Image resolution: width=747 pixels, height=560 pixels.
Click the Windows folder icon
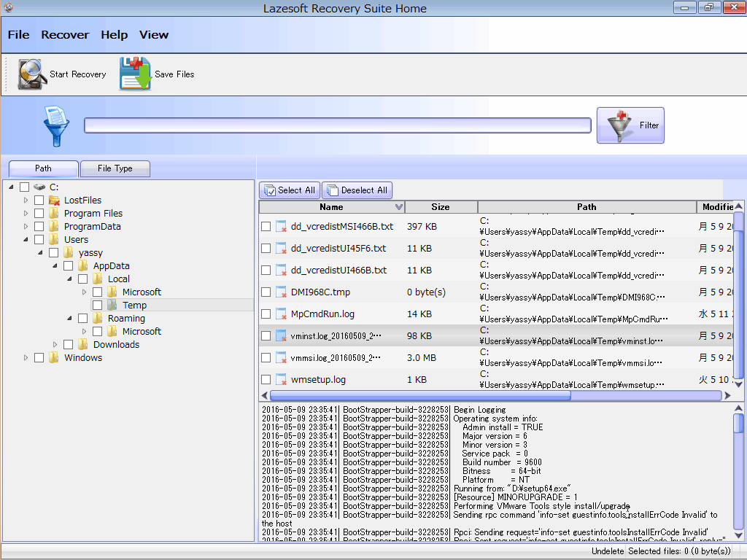54,357
